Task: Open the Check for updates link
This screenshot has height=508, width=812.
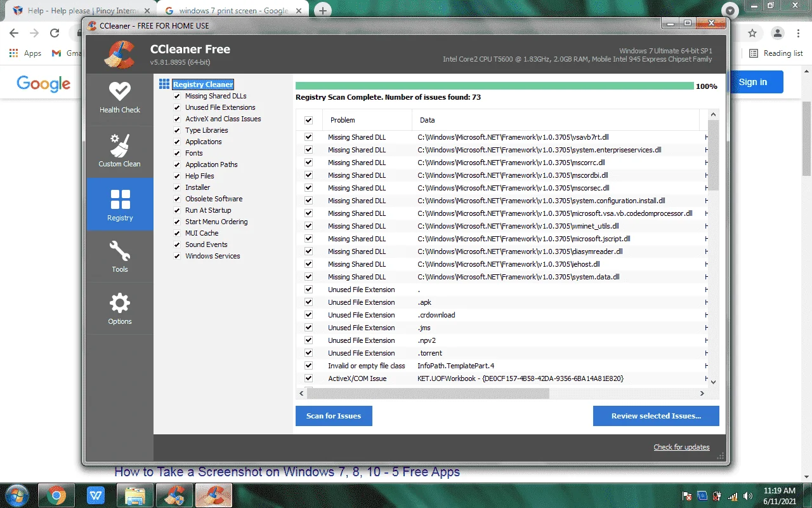Action: click(681, 447)
